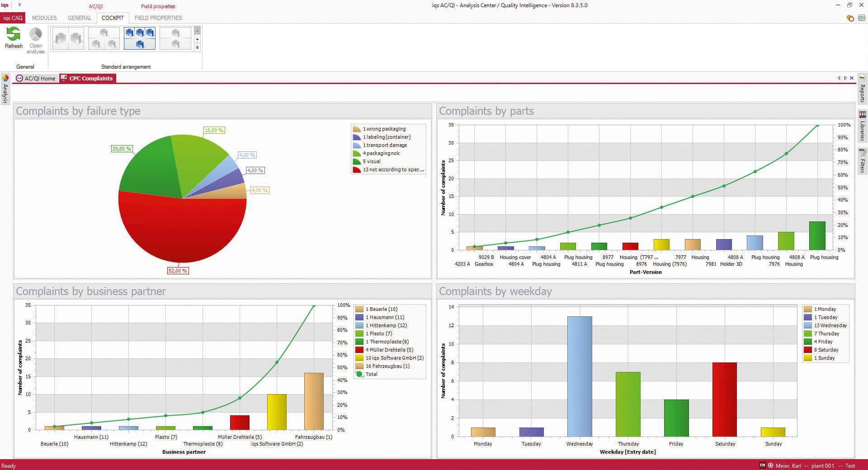Open the MODULES ribbon tab
868x470 pixels.
(x=44, y=18)
